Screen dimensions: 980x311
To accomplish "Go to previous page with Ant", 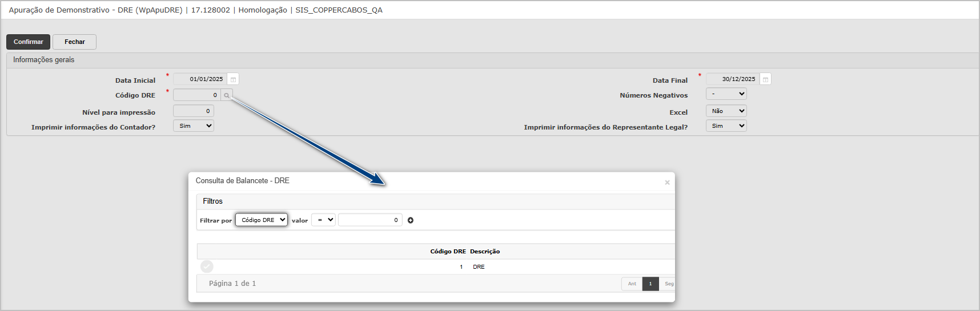I will coord(632,284).
